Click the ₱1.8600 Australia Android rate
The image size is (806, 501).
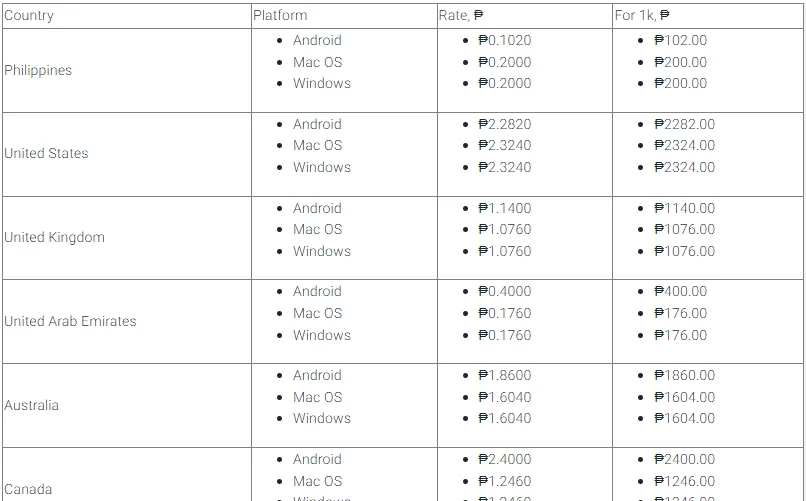[505, 375]
